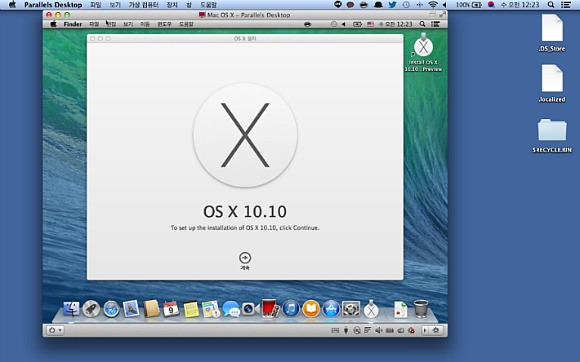Click the red shield icon in Parallels status bar
Viewport: 580px width, 362px height.
pos(411,331)
